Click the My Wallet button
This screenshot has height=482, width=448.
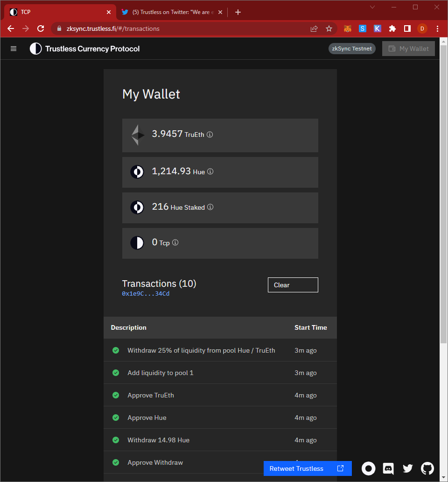[x=408, y=49]
